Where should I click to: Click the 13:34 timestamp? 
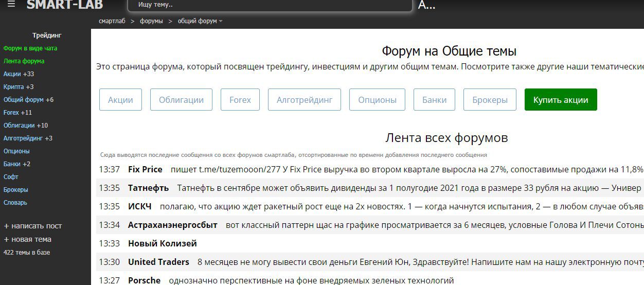point(109,225)
